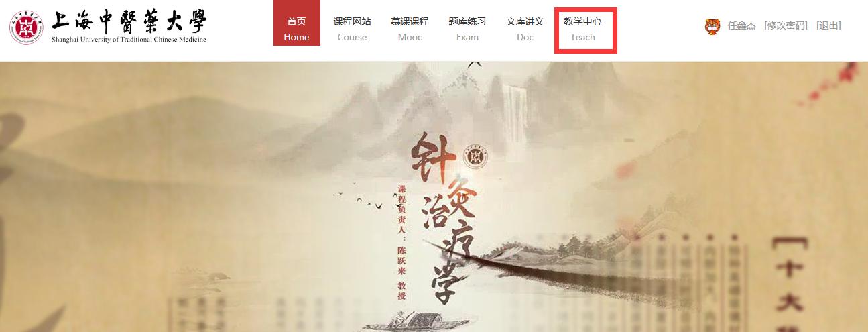Image resolution: width=868 pixels, height=332 pixels.
Task: Click the username 任鑫杰
Action: coord(742,26)
